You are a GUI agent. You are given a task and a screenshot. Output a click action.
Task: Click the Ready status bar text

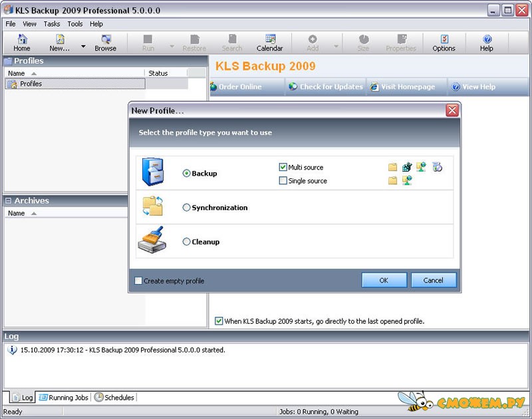coord(13,412)
